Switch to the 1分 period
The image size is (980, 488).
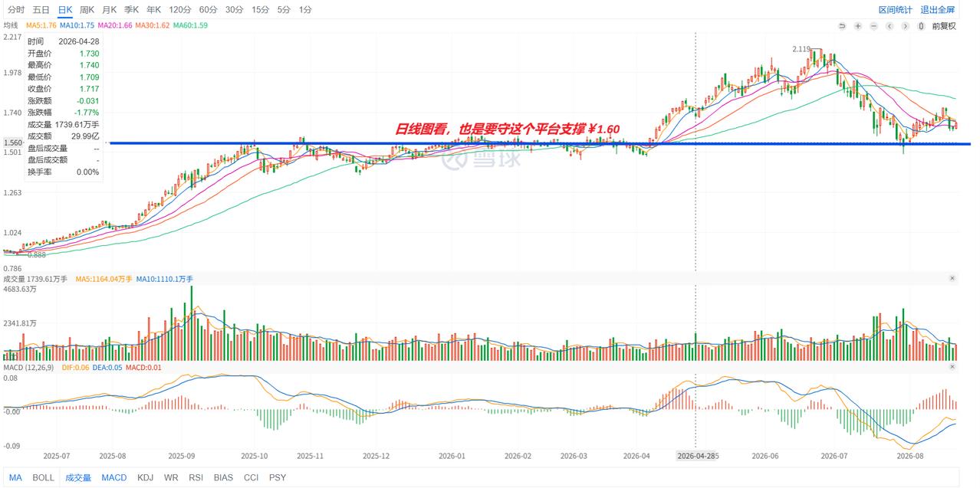[x=306, y=10]
